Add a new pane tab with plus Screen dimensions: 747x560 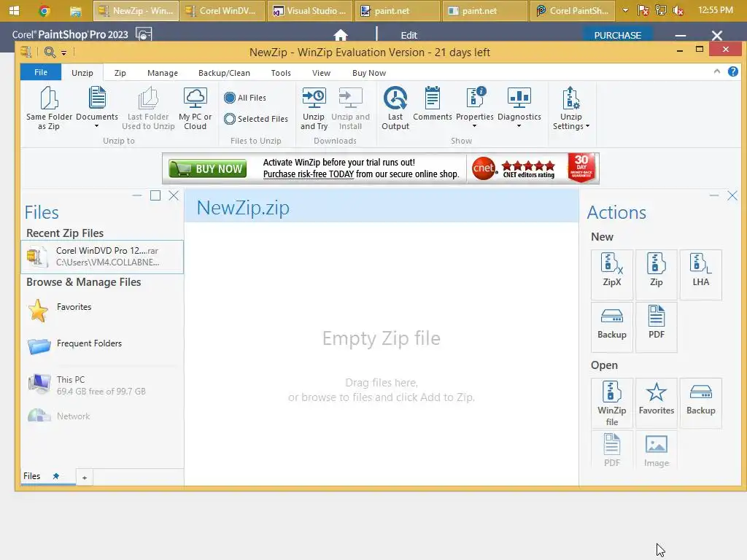coord(85,478)
